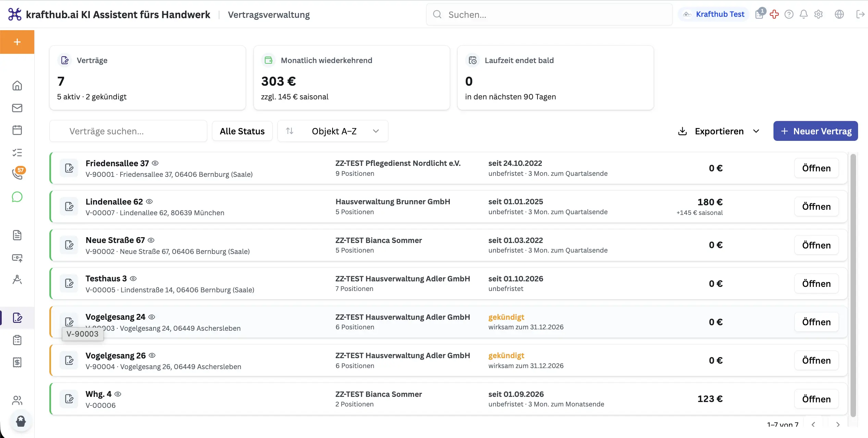The width and height of the screenshot is (868, 438).
Task: Open the Neue Straße 67 contract via Öffnen
Action: (816, 245)
